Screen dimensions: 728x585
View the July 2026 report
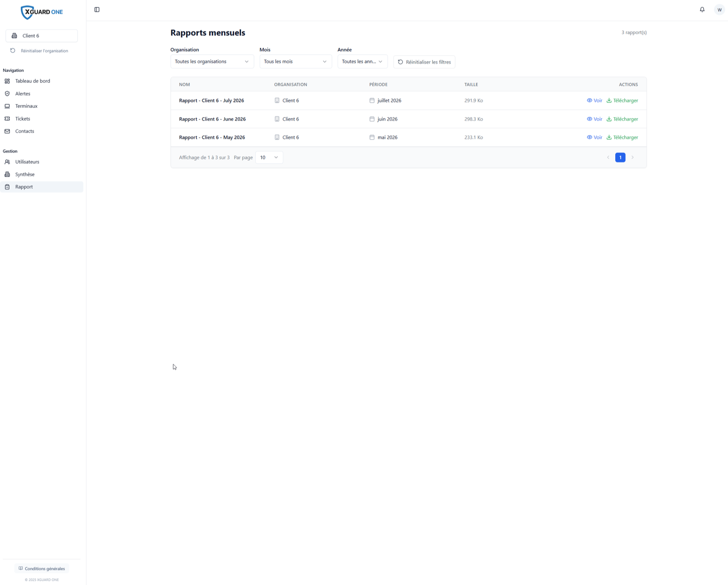point(594,101)
